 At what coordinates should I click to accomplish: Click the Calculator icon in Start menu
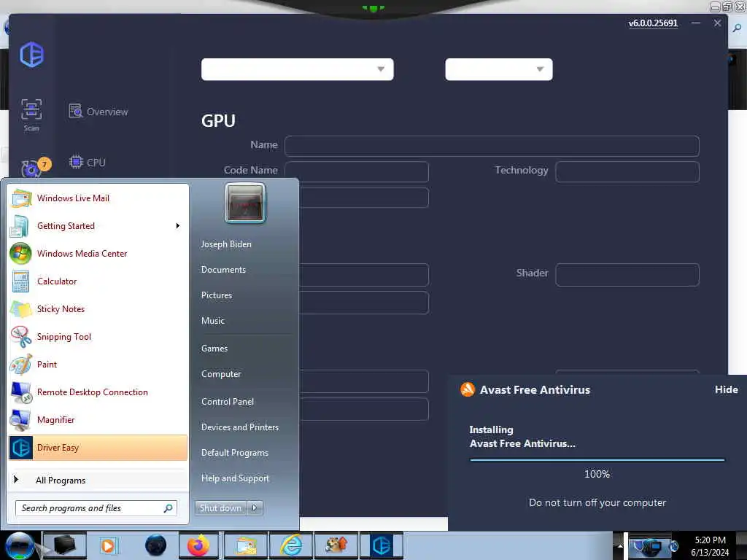(21, 281)
